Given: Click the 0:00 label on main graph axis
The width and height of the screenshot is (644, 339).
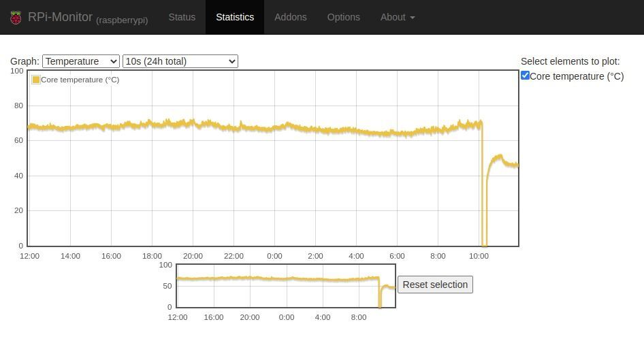Looking at the screenshot, I should (274, 256).
